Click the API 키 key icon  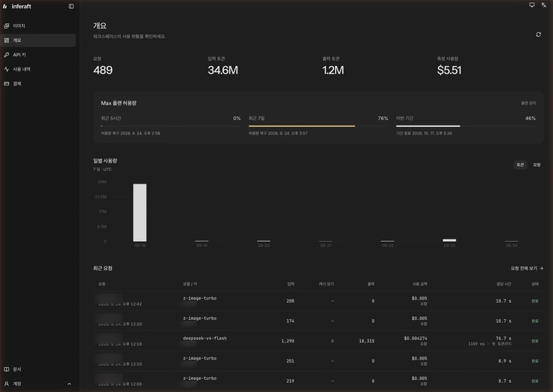click(6, 55)
